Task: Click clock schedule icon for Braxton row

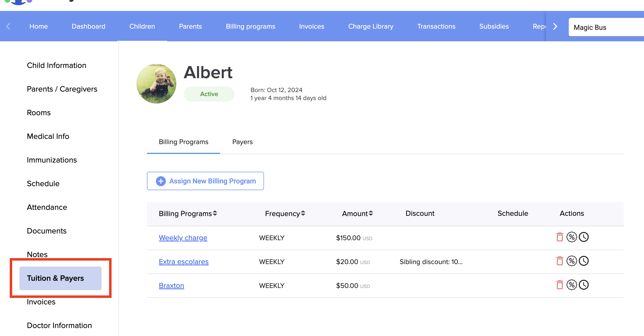Action: coord(584,285)
